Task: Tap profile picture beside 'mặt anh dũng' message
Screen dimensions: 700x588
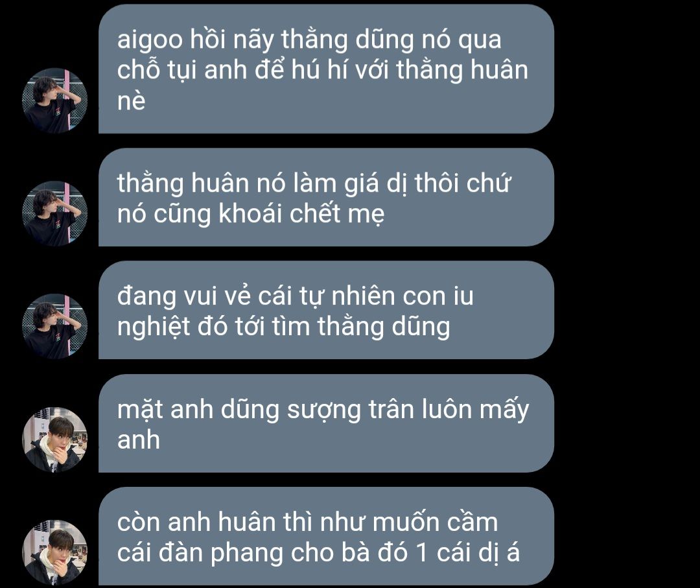Action: (55, 440)
